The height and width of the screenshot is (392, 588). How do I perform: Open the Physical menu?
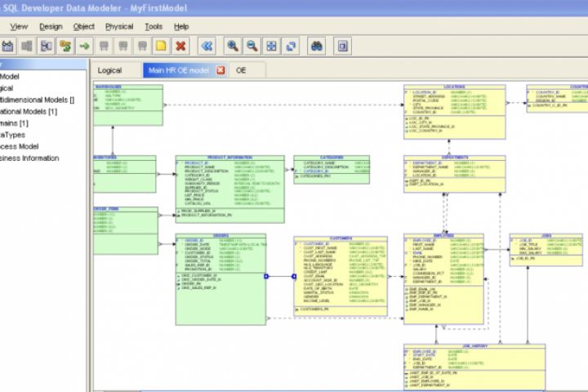(119, 27)
